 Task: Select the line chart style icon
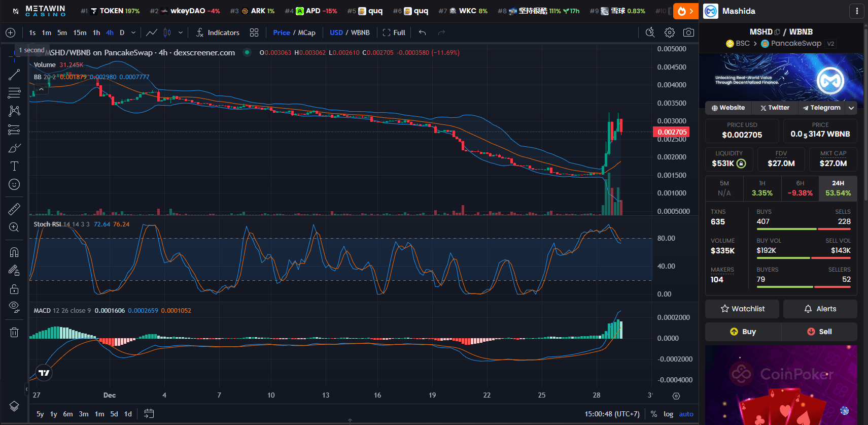(x=152, y=32)
